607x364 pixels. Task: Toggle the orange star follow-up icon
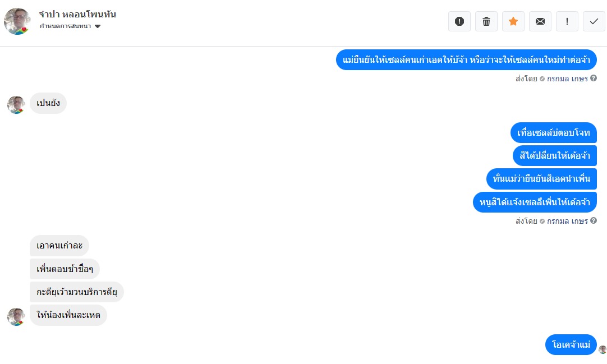coord(513,21)
